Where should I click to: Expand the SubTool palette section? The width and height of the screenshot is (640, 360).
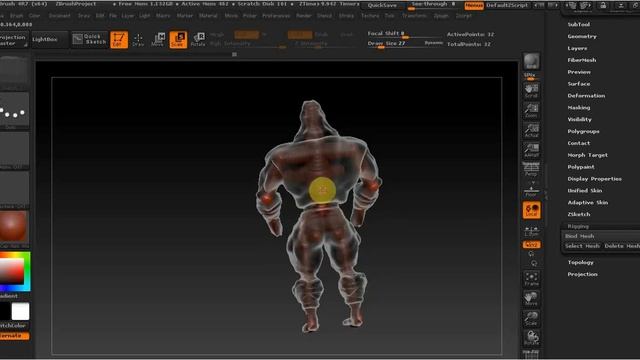578,24
